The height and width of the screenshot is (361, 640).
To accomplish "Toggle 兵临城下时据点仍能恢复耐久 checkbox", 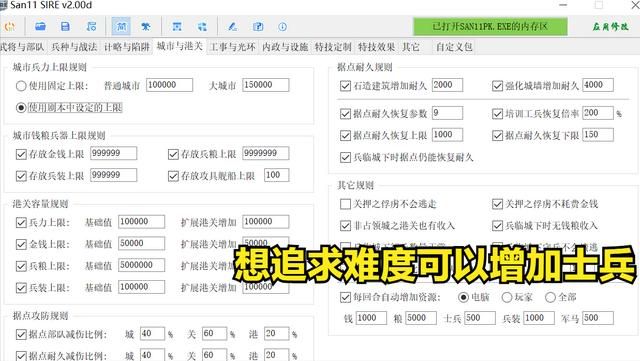I will coord(345,157).
